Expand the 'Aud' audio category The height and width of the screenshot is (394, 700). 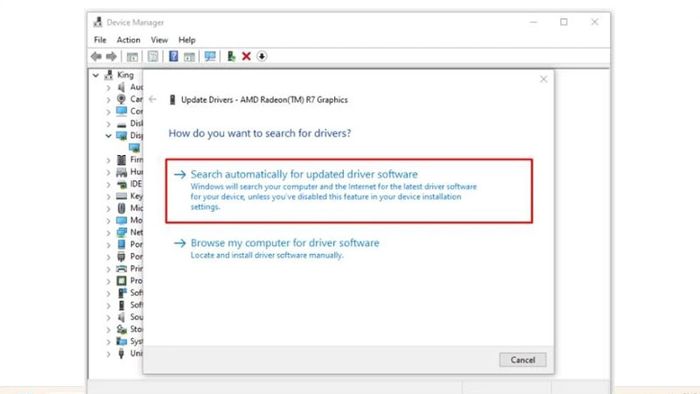[x=108, y=87]
